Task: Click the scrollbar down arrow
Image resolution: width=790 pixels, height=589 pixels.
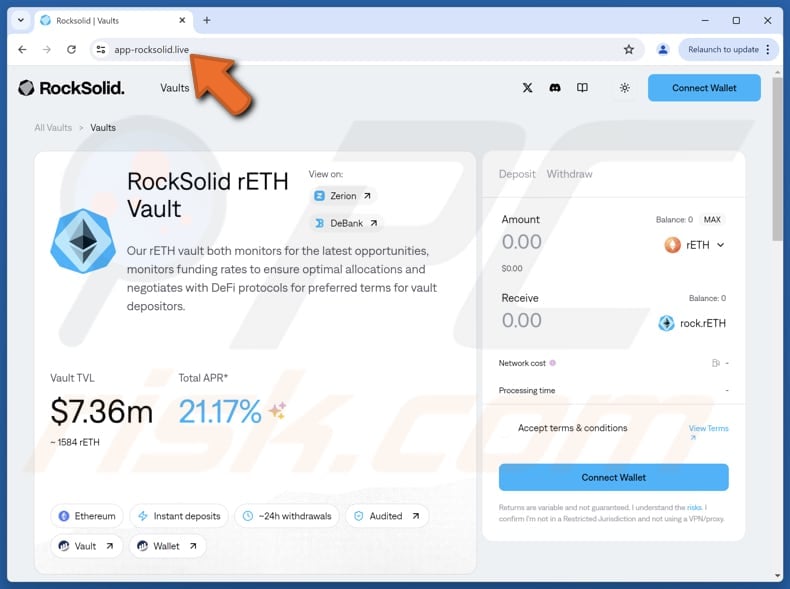Action: (x=777, y=575)
